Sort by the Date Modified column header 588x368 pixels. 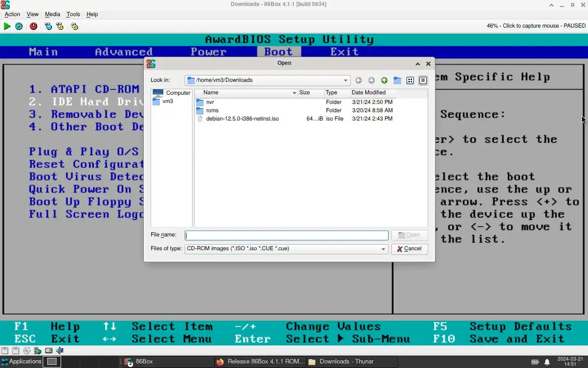[373, 93]
